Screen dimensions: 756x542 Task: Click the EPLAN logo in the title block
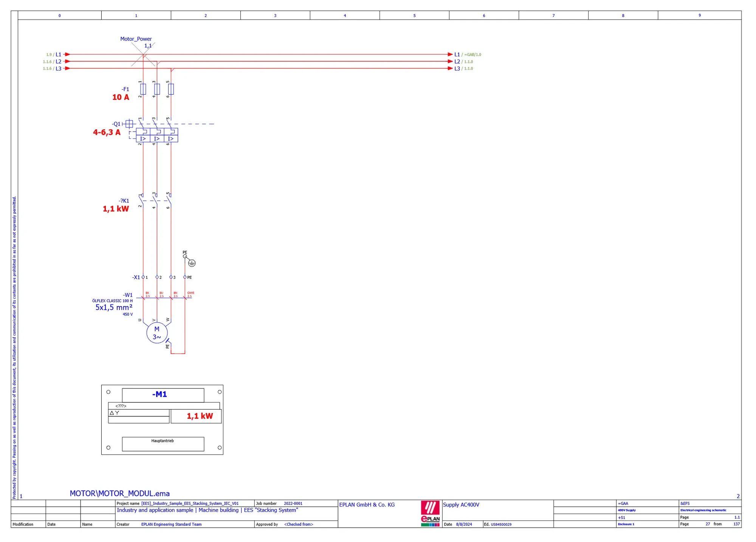tap(430, 513)
